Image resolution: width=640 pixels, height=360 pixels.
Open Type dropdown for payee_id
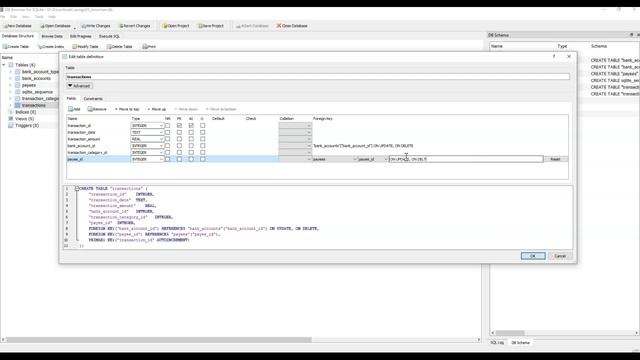147,159
